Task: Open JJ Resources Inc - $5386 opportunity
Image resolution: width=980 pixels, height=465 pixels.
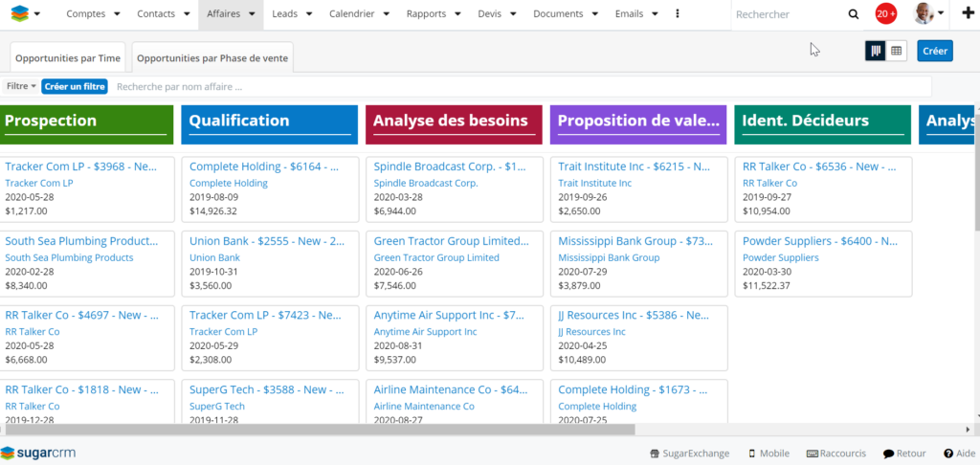Action: pyautogui.click(x=634, y=315)
